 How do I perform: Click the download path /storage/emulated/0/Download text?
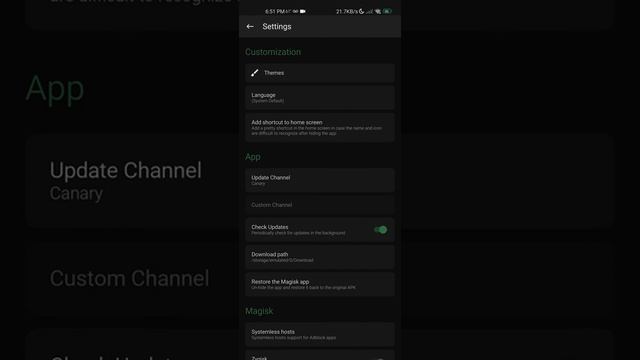pyautogui.click(x=282, y=260)
